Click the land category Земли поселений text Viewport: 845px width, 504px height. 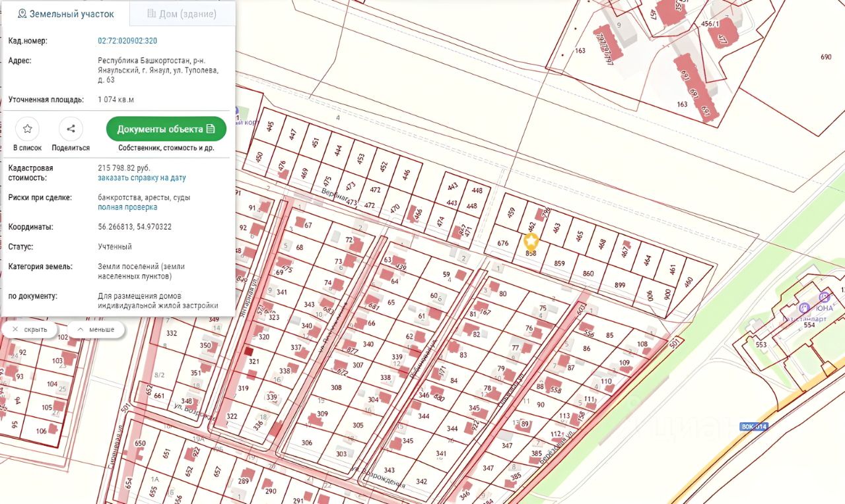[x=141, y=271]
